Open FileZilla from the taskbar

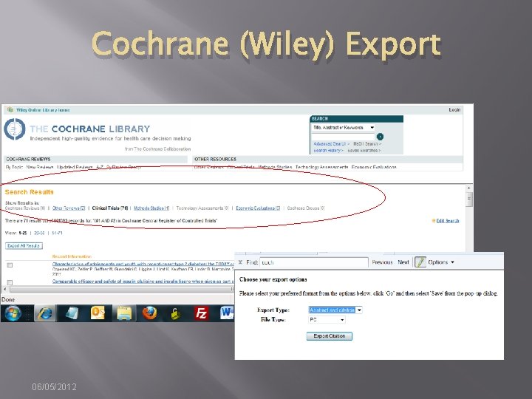[201, 313]
